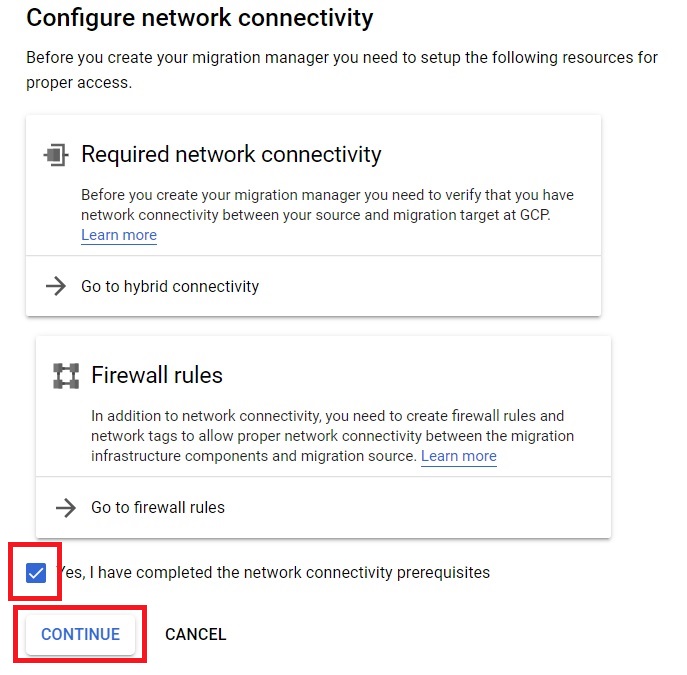The image size is (687, 675).
Task: Click arrow icon beside firewall rules
Action: tap(66, 507)
